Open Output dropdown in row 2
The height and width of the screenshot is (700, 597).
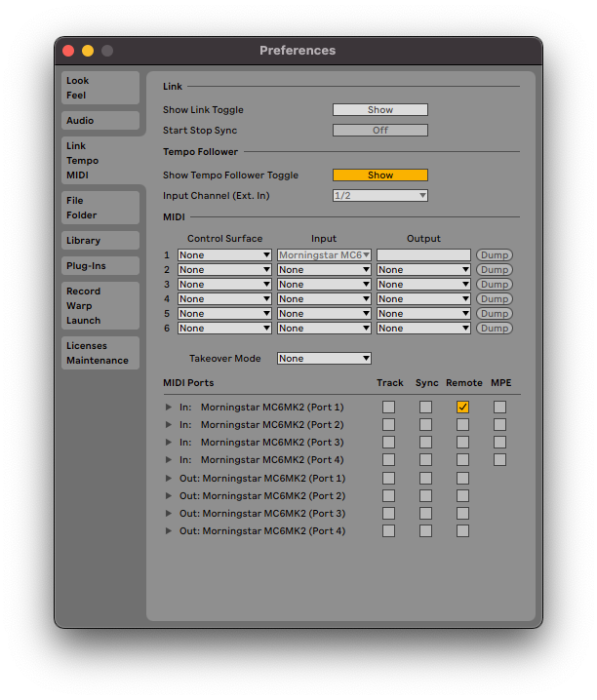(x=423, y=270)
